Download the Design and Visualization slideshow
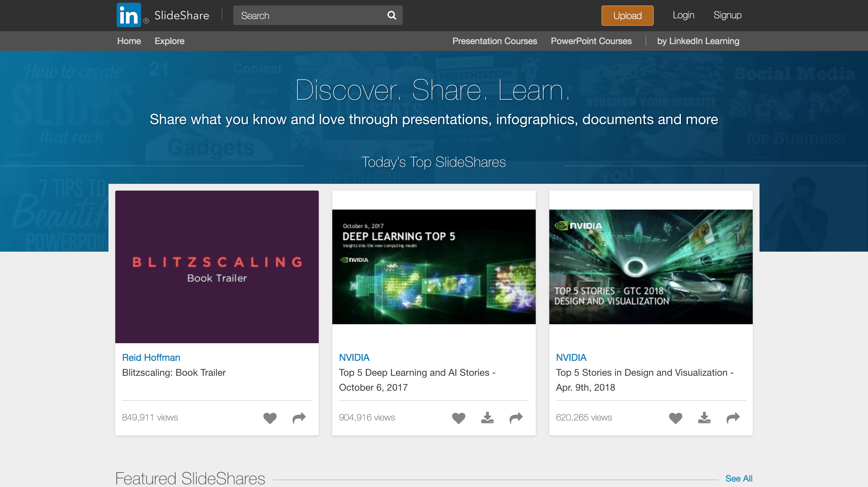This screenshot has height=487, width=868. tap(704, 418)
